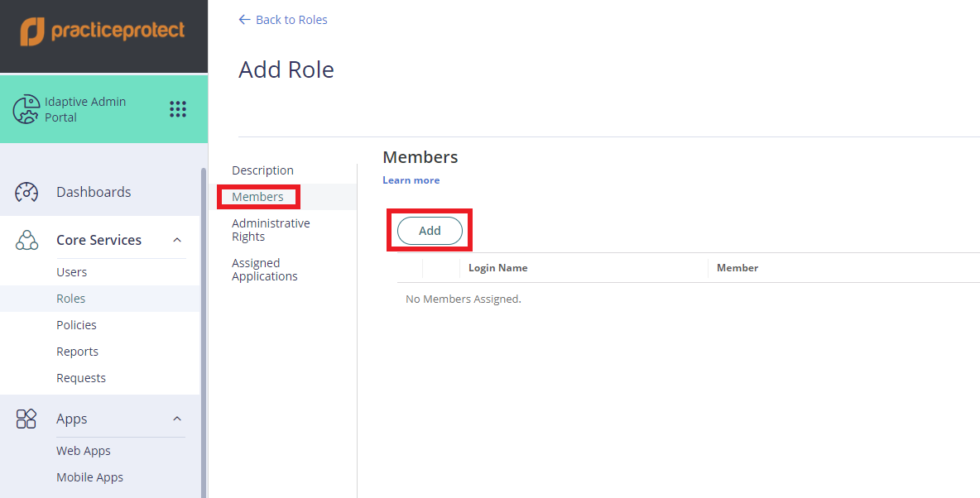Screen dimensions: 980x498
Task: Click the Member column header
Action: 737,268
